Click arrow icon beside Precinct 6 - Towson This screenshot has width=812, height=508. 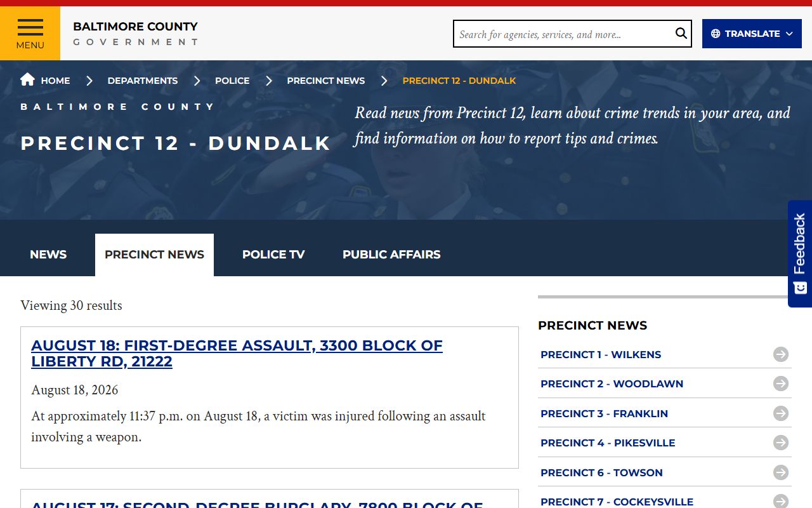(x=781, y=472)
